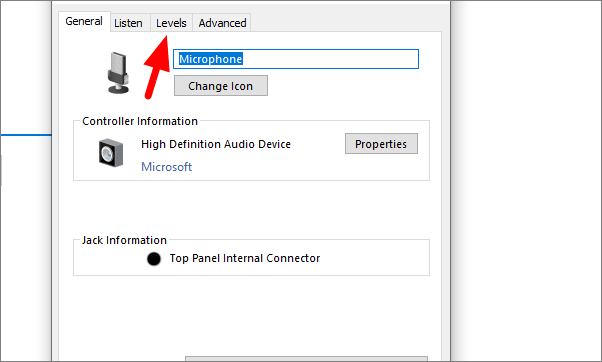Click the High Definition Audio speaker icon
This screenshot has height=362, width=602.
pyautogui.click(x=111, y=153)
